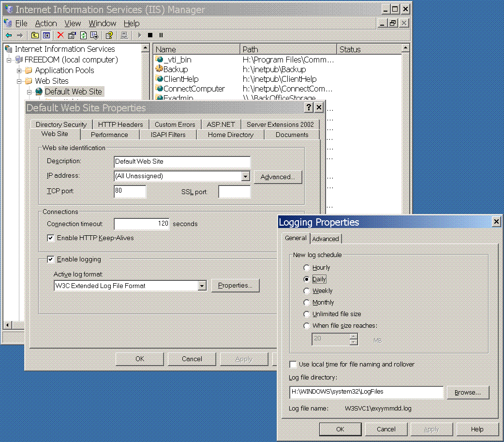Open the Active log format dropdown
Image resolution: width=504 pixels, height=442 pixels.
point(202,286)
